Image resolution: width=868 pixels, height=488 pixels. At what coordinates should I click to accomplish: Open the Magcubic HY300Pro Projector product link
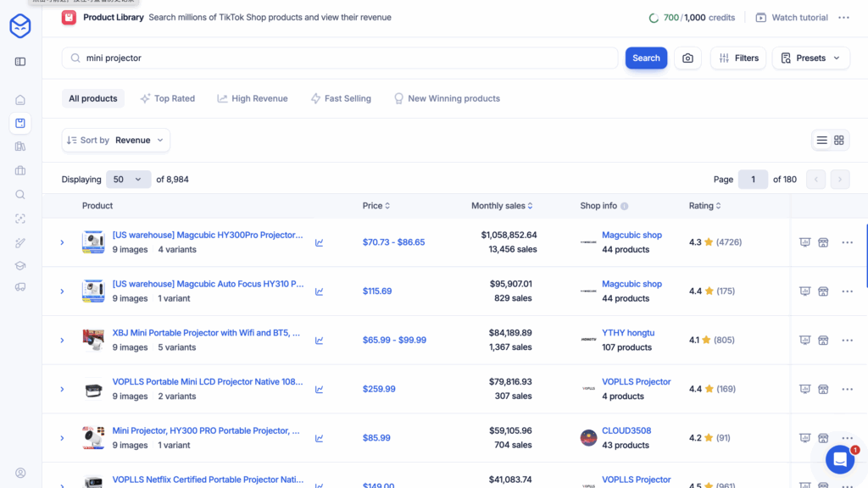click(208, 236)
